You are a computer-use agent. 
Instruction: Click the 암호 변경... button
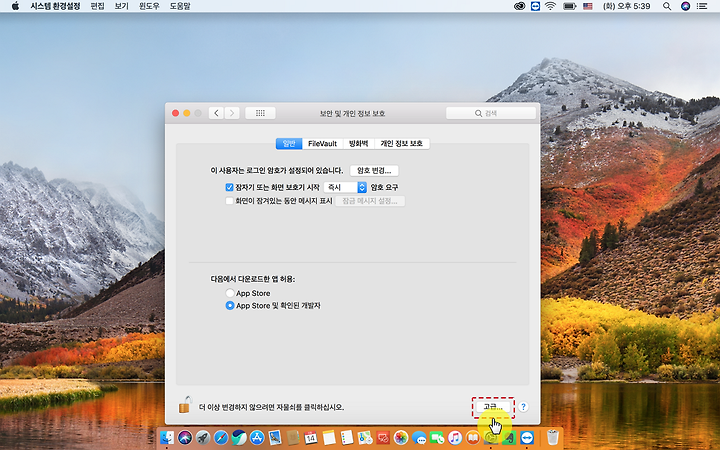374,170
